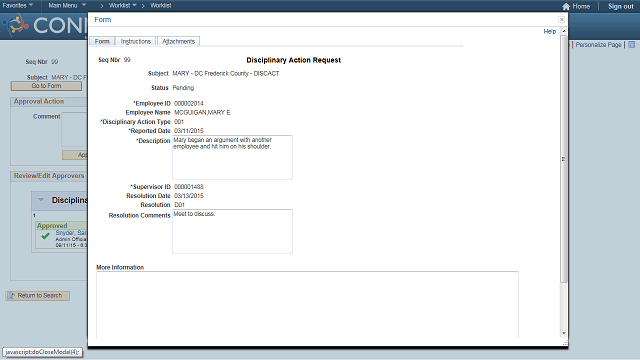The width and height of the screenshot is (640, 360).
Task: Click the Disciplinary Action Request heading
Action: point(293,60)
